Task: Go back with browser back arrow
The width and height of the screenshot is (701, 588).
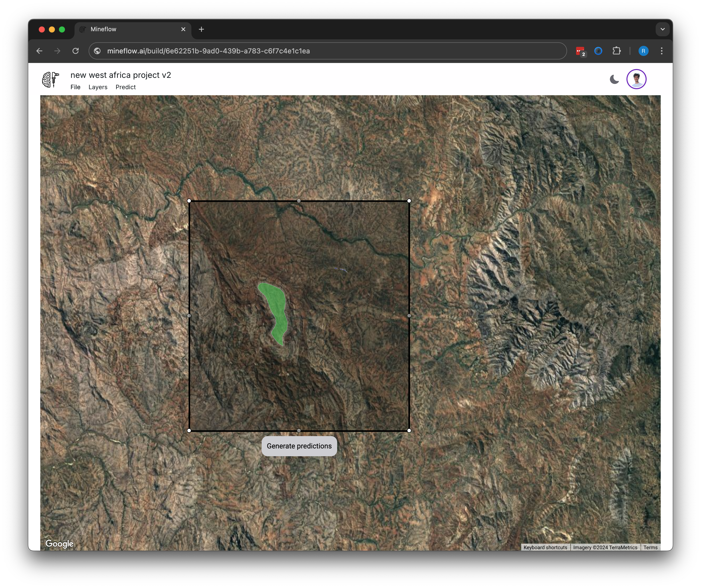Action: pyautogui.click(x=39, y=51)
